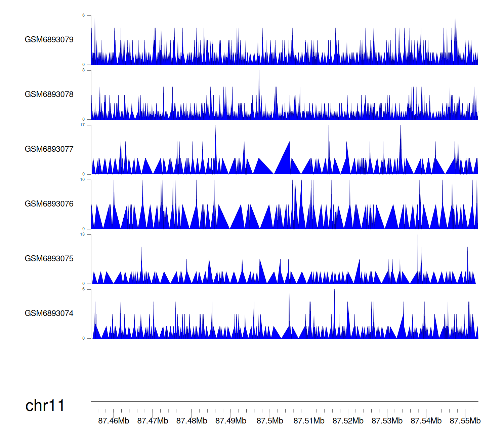This screenshot has width=504, height=444.
Task: Click the y-axis maximum value 17
Action: click(x=82, y=125)
